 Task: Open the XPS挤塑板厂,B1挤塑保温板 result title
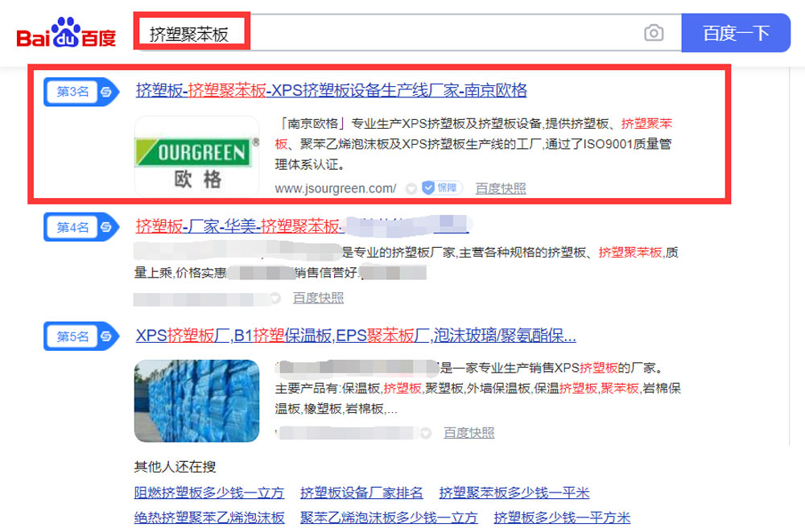356,336
